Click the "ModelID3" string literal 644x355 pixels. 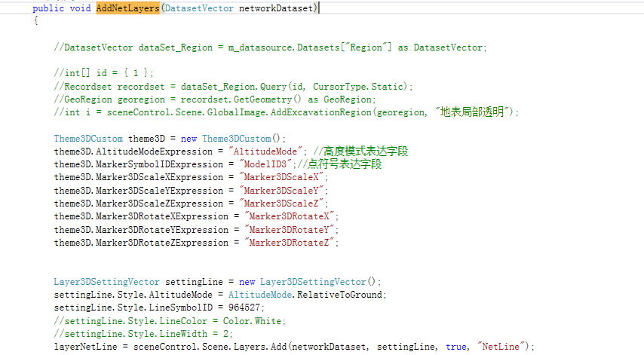265,164
